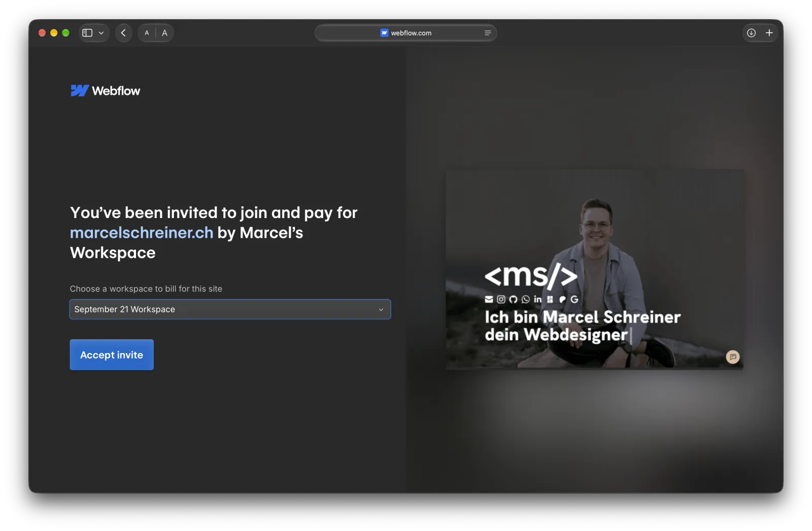
Task: Click the "Ich bin Marcel Schreiner" text
Action: point(583,317)
